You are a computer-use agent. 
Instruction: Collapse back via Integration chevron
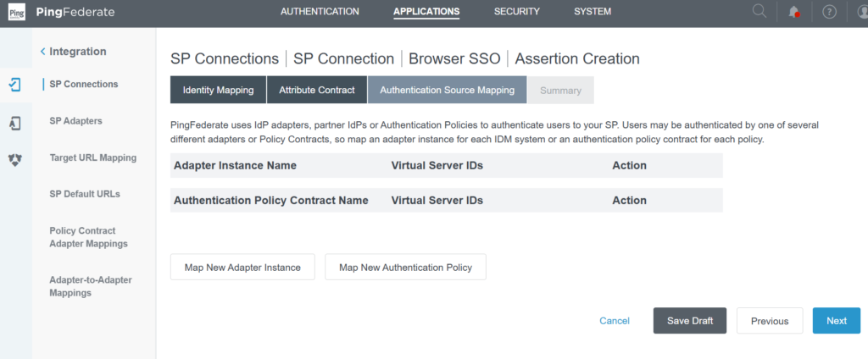coord(43,52)
